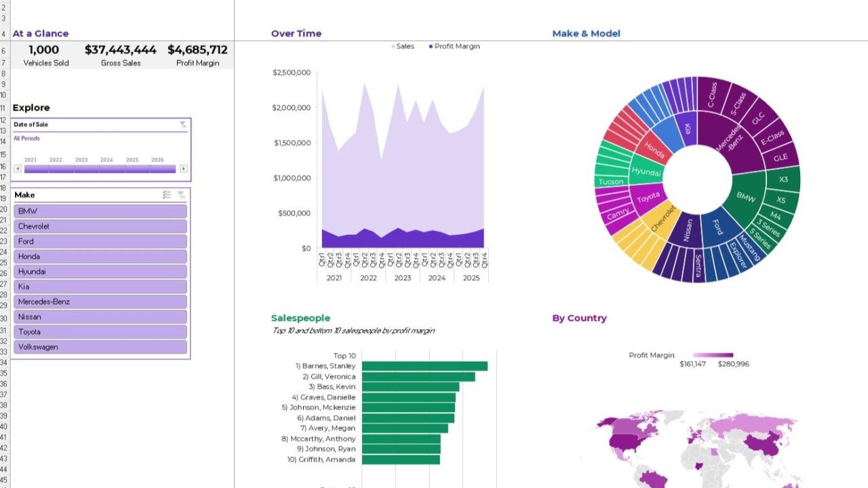868x488 pixels.
Task: Filter by Nissan in Make slicer
Action: [x=100, y=317]
